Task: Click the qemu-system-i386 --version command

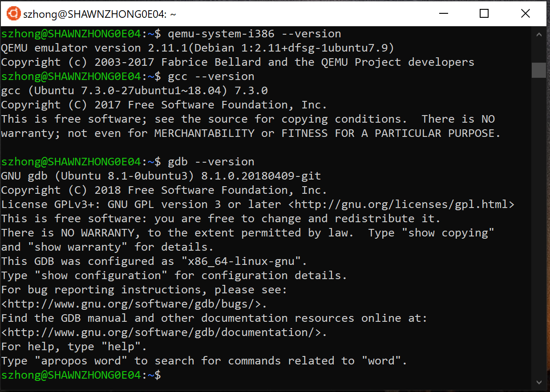Action: click(254, 34)
